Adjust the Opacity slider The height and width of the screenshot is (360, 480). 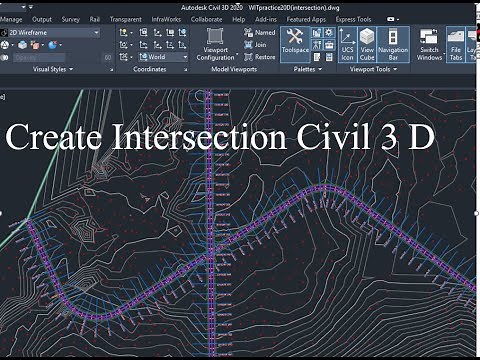click(x=40, y=57)
